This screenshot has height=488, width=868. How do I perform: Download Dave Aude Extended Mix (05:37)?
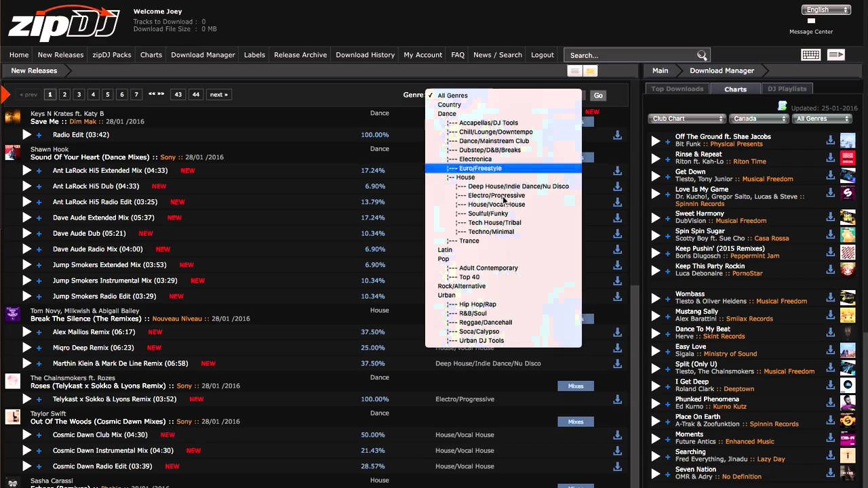(618, 218)
